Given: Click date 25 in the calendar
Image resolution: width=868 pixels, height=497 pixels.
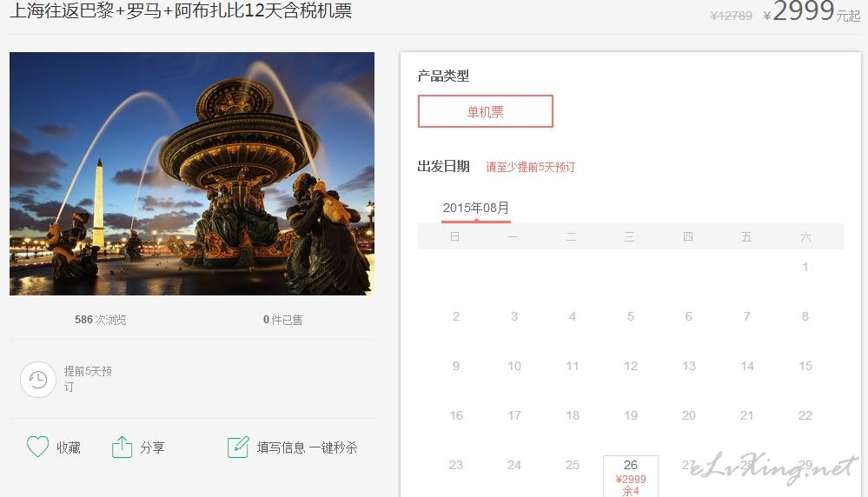Looking at the screenshot, I should 573,465.
